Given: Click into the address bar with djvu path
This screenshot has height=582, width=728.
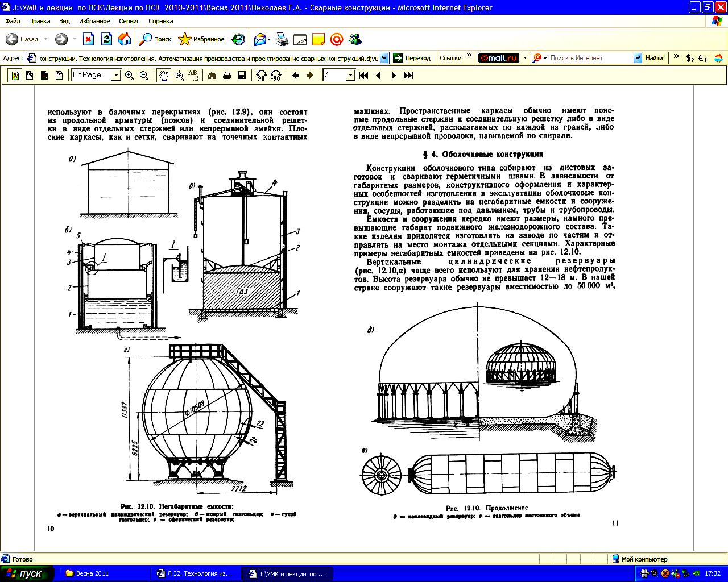Looking at the screenshot, I should pos(202,58).
